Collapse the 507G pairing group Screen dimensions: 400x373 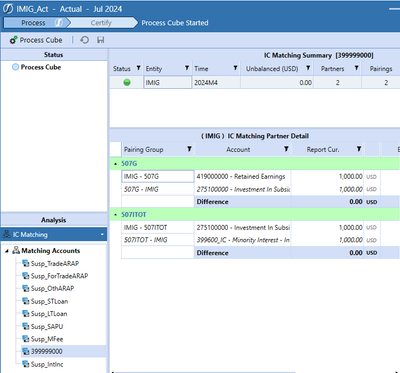coord(115,164)
